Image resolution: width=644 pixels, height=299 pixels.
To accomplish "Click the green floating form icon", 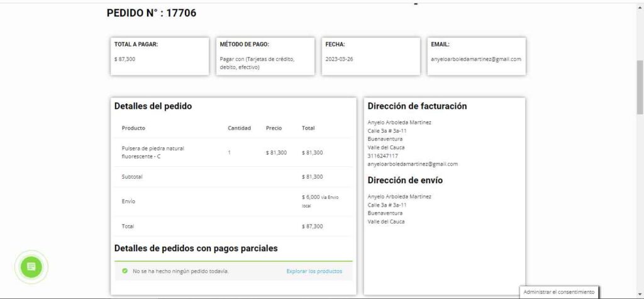I will [x=31, y=267].
